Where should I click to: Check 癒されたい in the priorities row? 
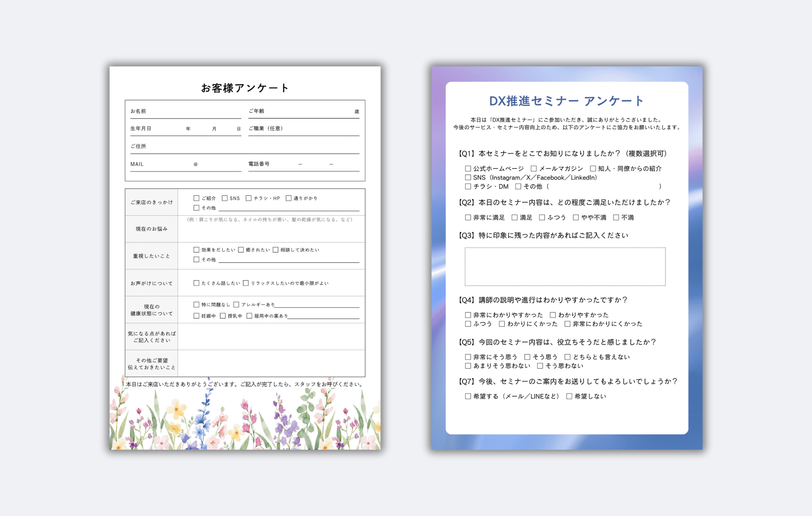click(x=241, y=249)
